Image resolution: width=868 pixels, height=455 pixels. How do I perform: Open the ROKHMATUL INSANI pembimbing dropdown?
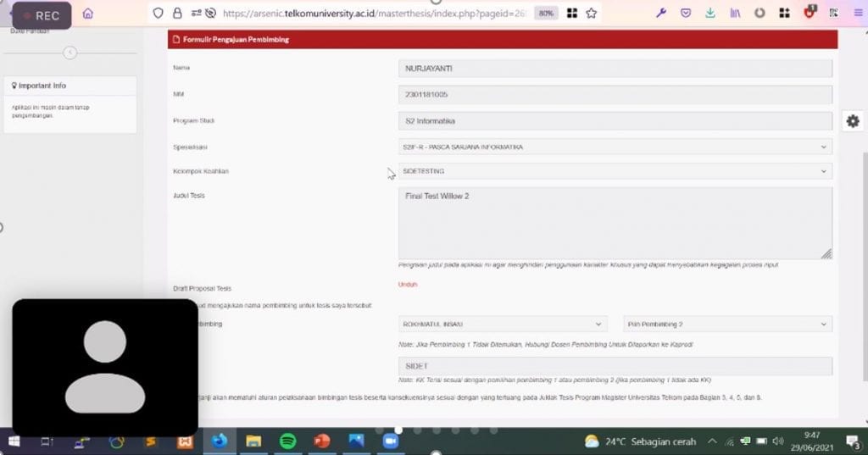[x=503, y=325]
